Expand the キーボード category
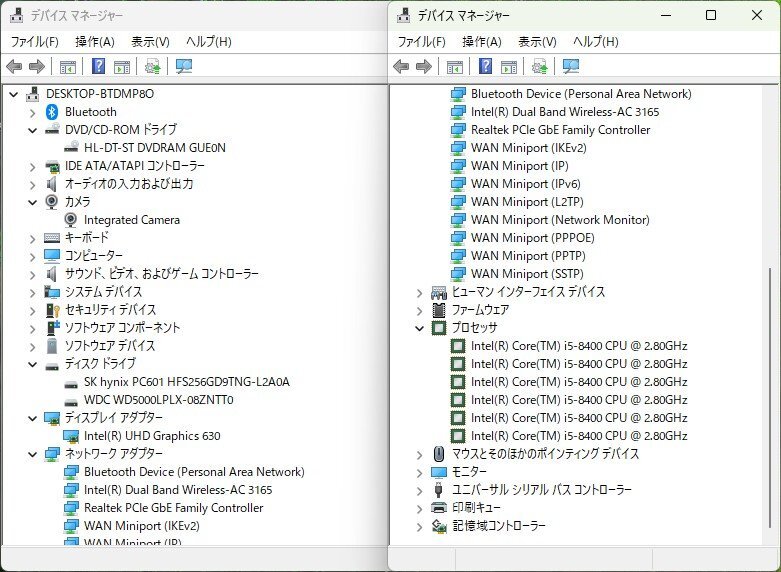 [33, 239]
